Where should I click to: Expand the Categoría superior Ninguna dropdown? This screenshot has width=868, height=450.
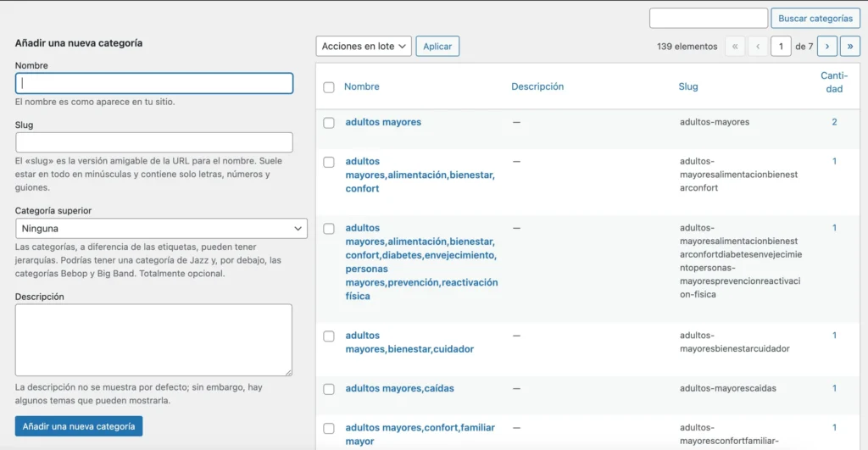[x=161, y=228]
